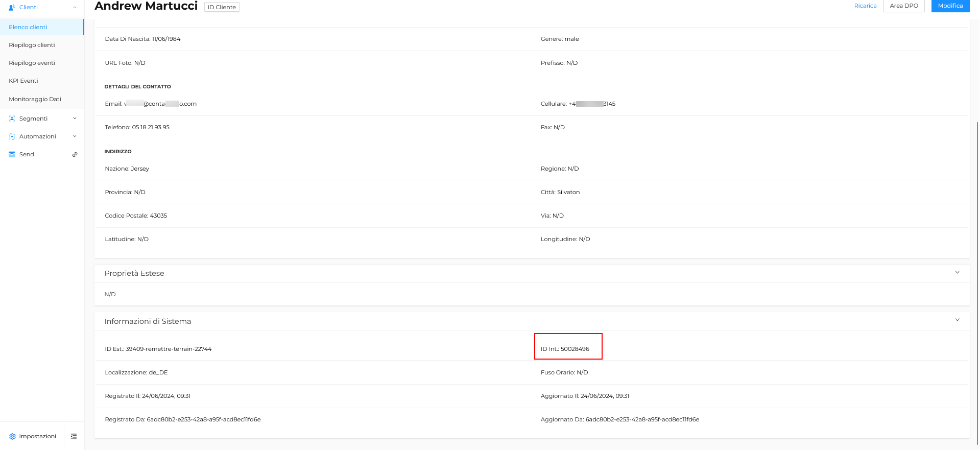Click the Informazioni di Sistema panel header
The width and height of the screenshot is (980, 450).
532,321
